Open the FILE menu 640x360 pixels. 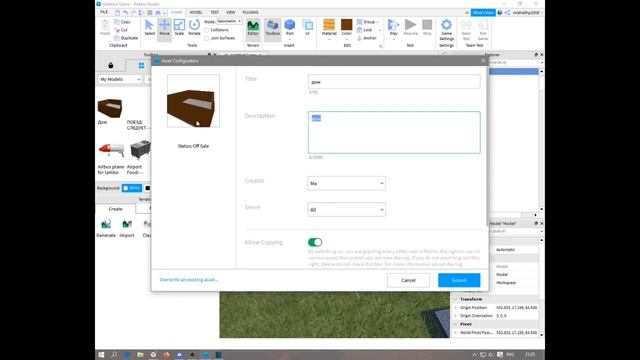tap(104, 12)
